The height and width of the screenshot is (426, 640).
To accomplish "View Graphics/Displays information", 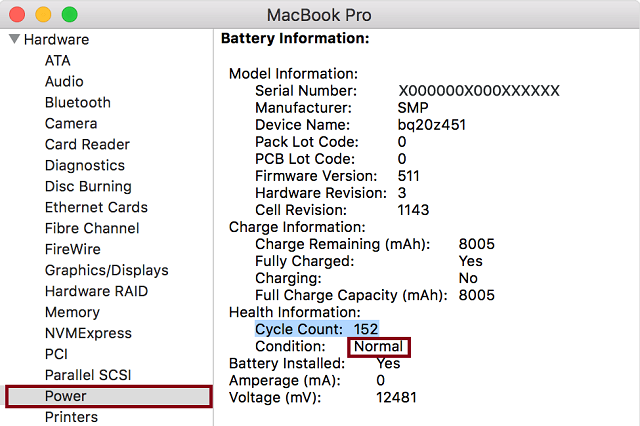I will (107, 270).
